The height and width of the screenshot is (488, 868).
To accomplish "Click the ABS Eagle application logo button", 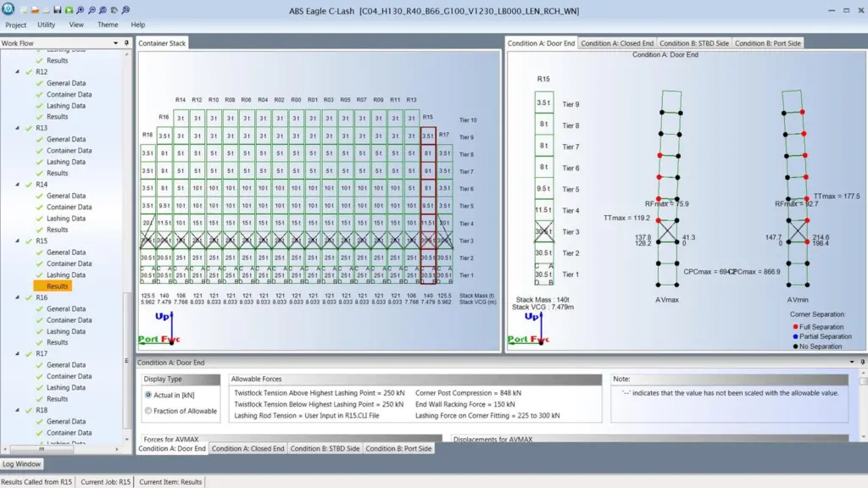I will coord(8,8).
